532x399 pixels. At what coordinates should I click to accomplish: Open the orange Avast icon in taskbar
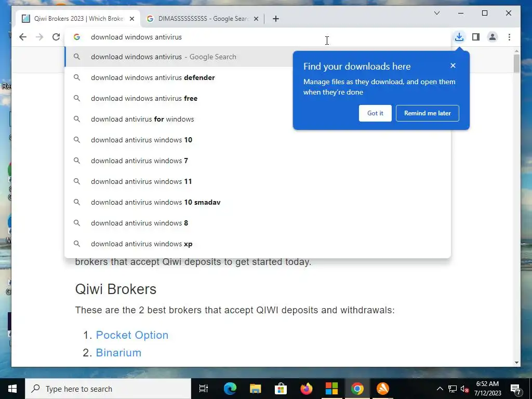[383, 389]
